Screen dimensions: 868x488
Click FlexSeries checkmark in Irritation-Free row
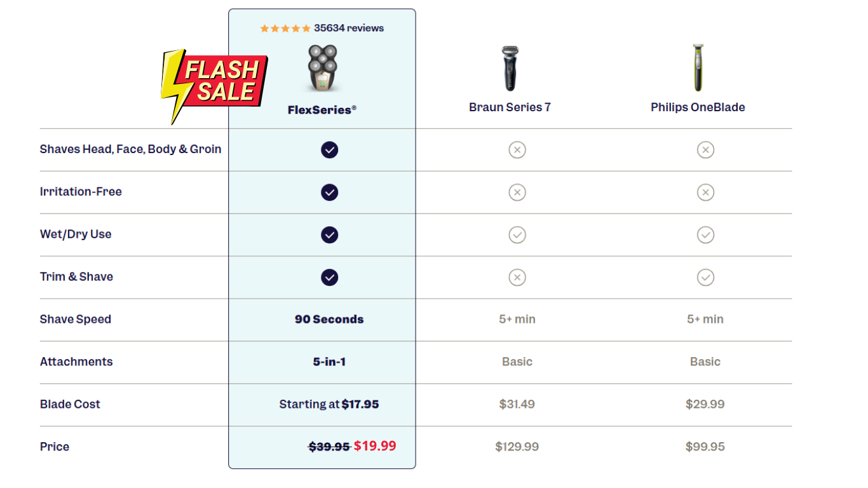[x=329, y=193]
